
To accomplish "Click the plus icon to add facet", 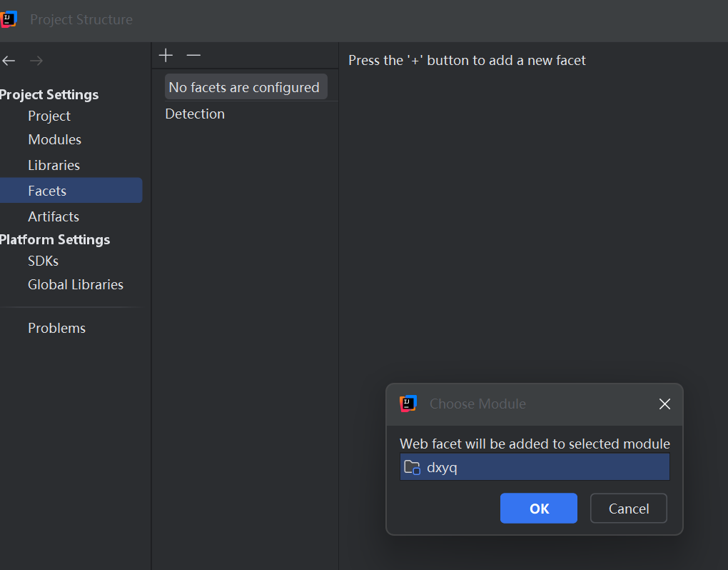I will [166, 55].
